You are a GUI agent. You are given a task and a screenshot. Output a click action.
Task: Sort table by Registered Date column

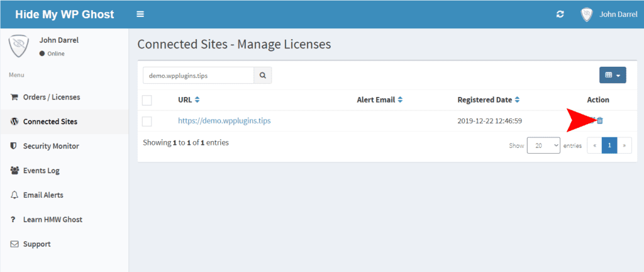(x=489, y=100)
